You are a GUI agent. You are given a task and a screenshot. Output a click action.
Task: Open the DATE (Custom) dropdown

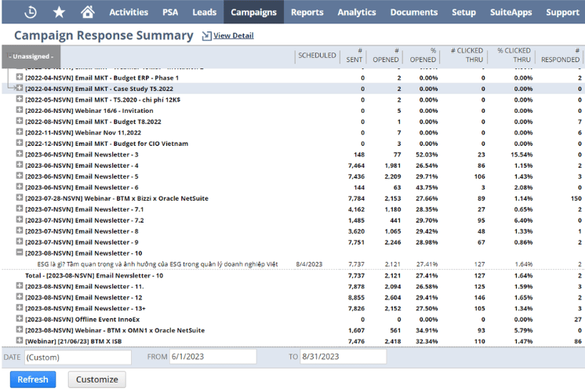(78, 358)
